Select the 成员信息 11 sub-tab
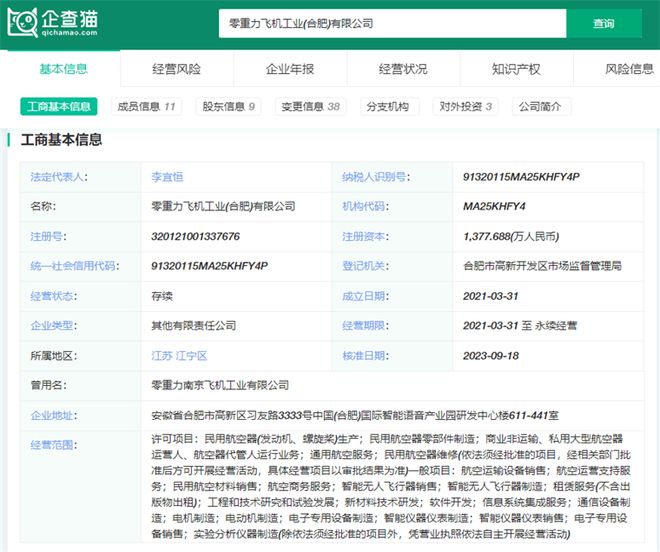This screenshot has width=660, height=552. click(x=146, y=107)
